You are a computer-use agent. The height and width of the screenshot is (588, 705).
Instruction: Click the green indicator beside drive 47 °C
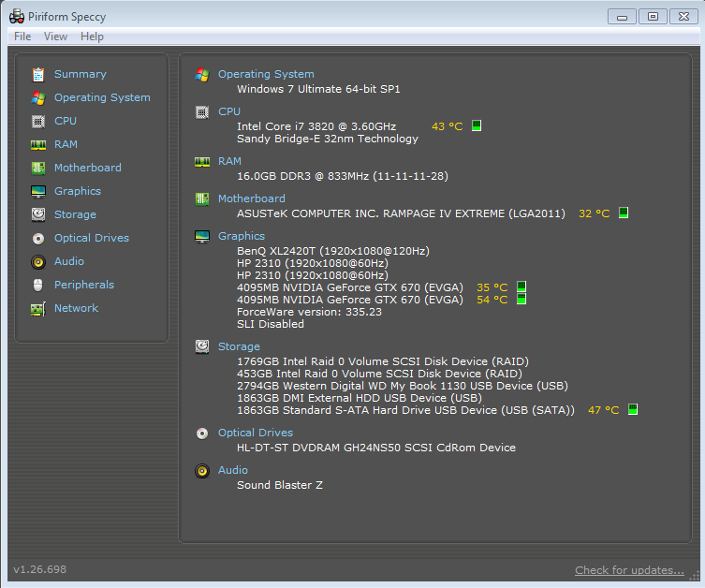633,409
